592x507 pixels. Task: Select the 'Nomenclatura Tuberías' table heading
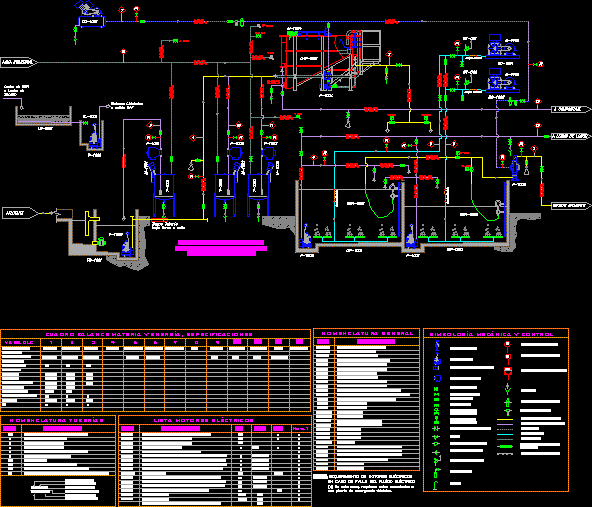56,420
